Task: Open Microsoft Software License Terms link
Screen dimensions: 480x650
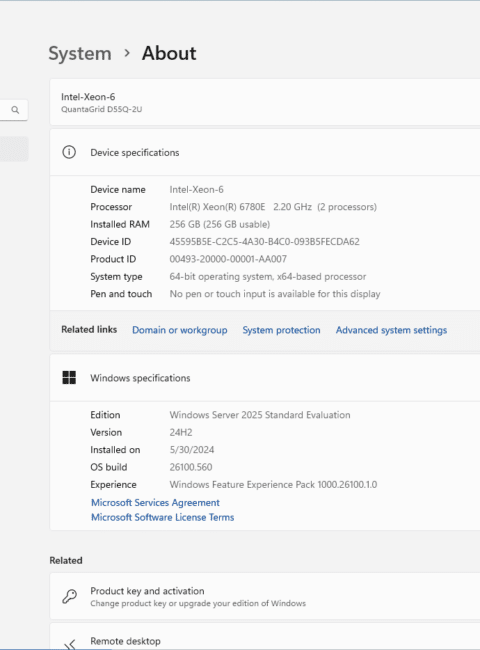Action: point(162,517)
